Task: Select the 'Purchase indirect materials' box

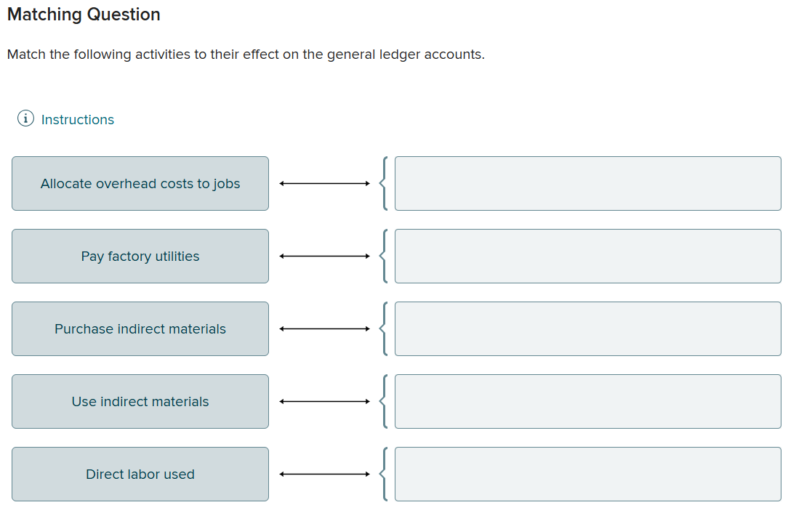Action: (140, 328)
